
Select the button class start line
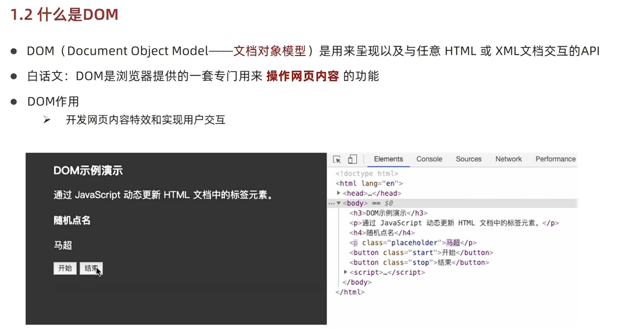(x=421, y=253)
